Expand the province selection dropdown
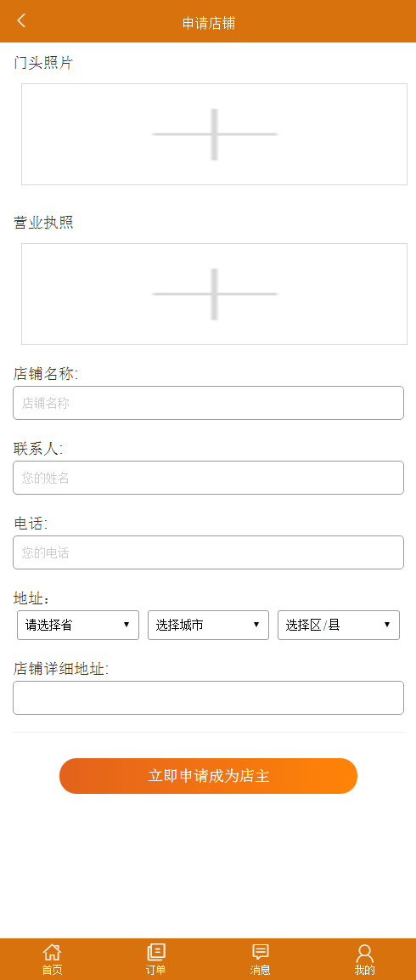Image resolution: width=416 pixels, height=980 pixels. click(78, 625)
